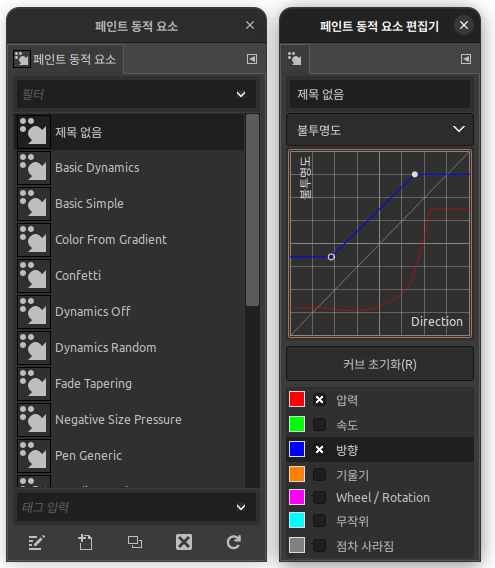Click the 압력 row label in editor

[x=347, y=400]
